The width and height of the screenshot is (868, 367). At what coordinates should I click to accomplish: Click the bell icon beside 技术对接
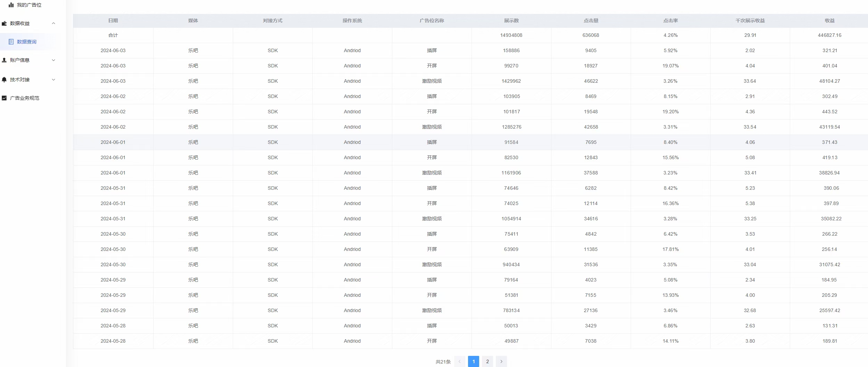[4, 80]
